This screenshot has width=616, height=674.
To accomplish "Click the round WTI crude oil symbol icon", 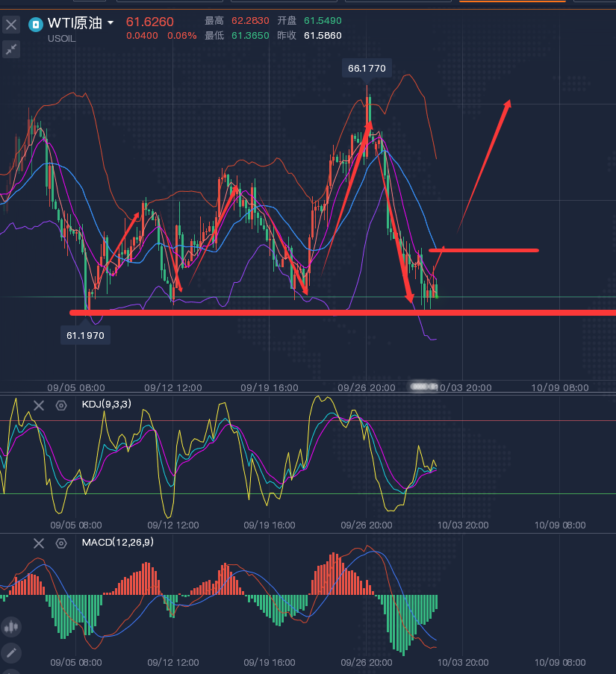I will pyautogui.click(x=36, y=25).
